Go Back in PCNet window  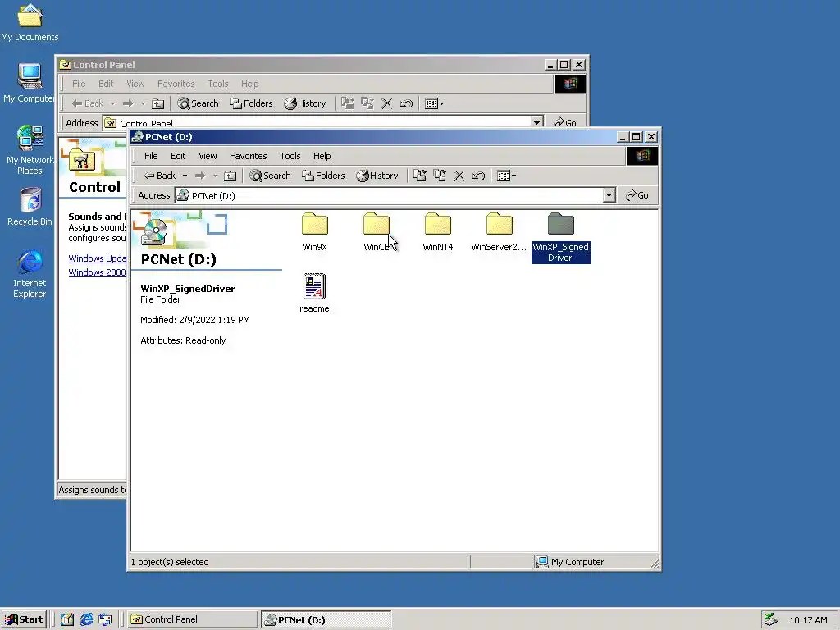click(160, 176)
